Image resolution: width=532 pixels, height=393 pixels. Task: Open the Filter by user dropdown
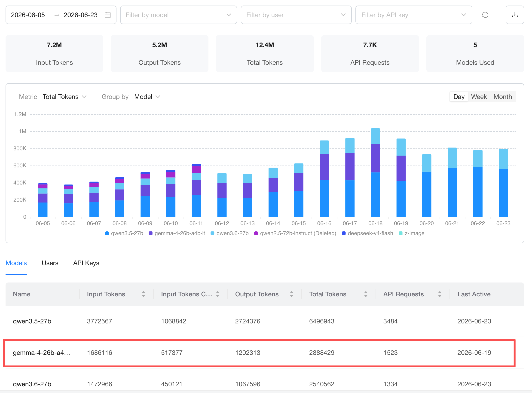pos(296,15)
